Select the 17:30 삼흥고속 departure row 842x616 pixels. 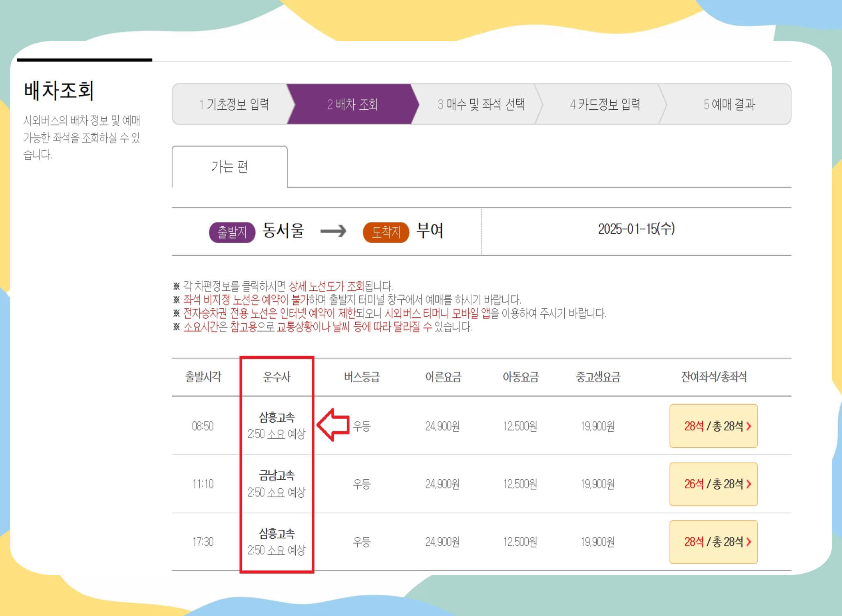pos(411,542)
